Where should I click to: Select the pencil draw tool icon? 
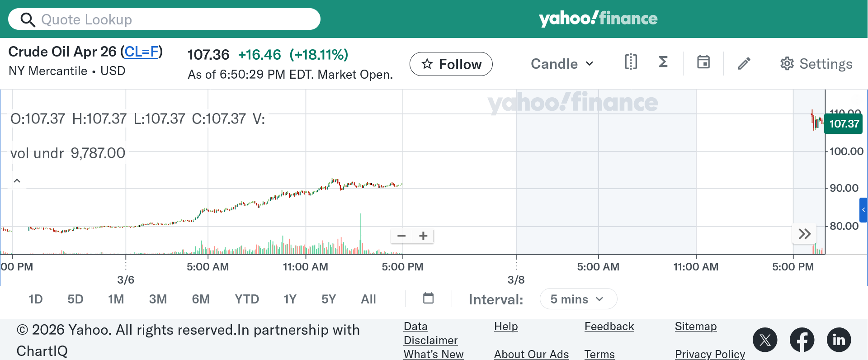pos(744,63)
